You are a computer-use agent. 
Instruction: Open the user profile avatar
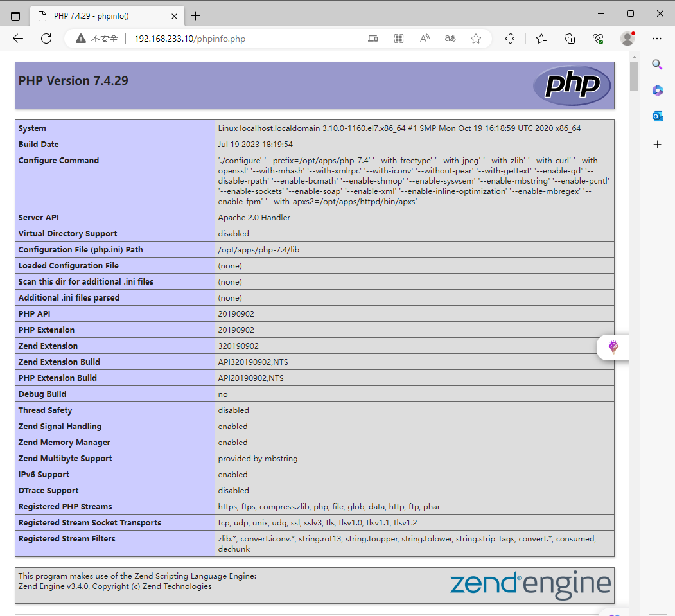pos(627,39)
